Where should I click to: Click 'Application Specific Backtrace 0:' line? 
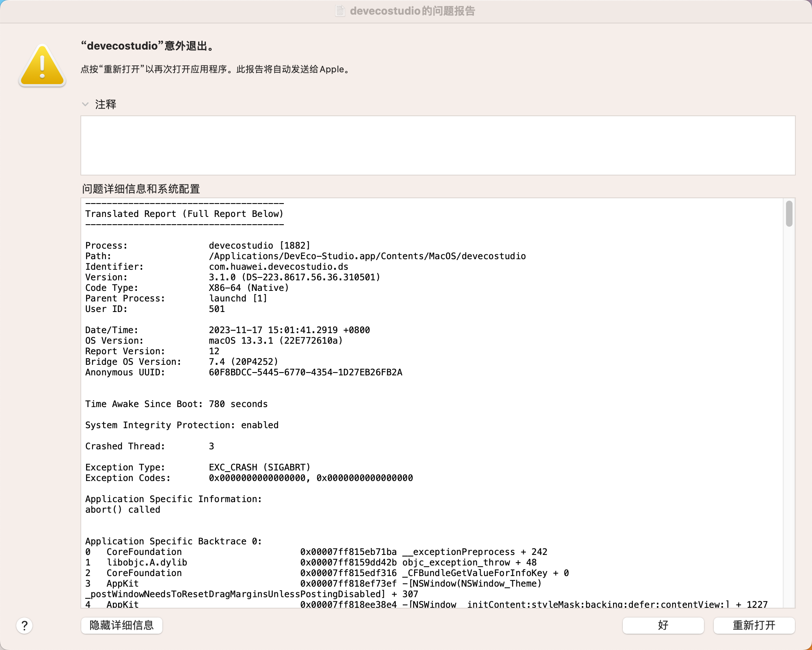coord(174,542)
